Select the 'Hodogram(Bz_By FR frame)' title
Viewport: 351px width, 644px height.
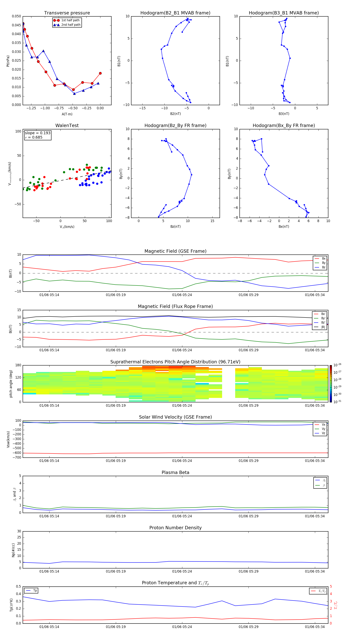pos(175,125)
